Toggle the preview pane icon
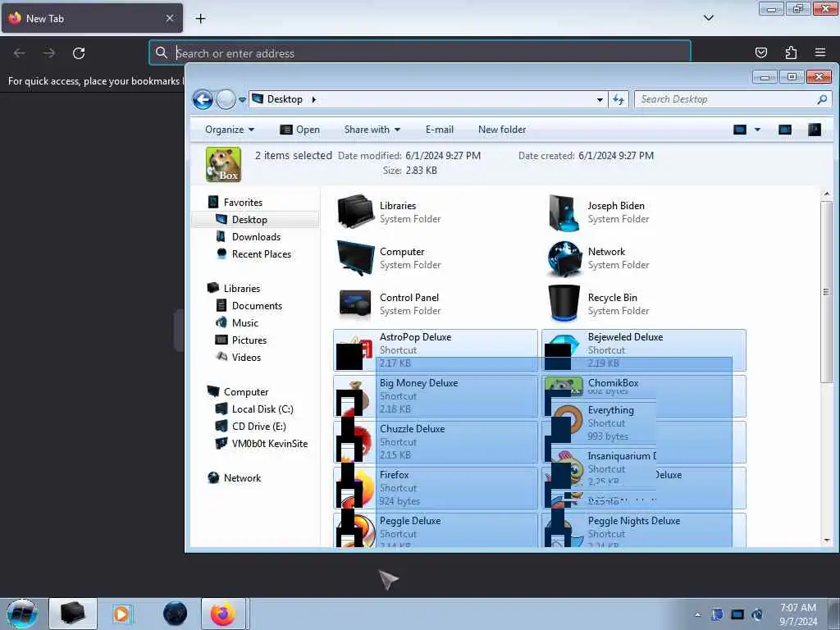 pyautogui.click(x=785, y=130)
